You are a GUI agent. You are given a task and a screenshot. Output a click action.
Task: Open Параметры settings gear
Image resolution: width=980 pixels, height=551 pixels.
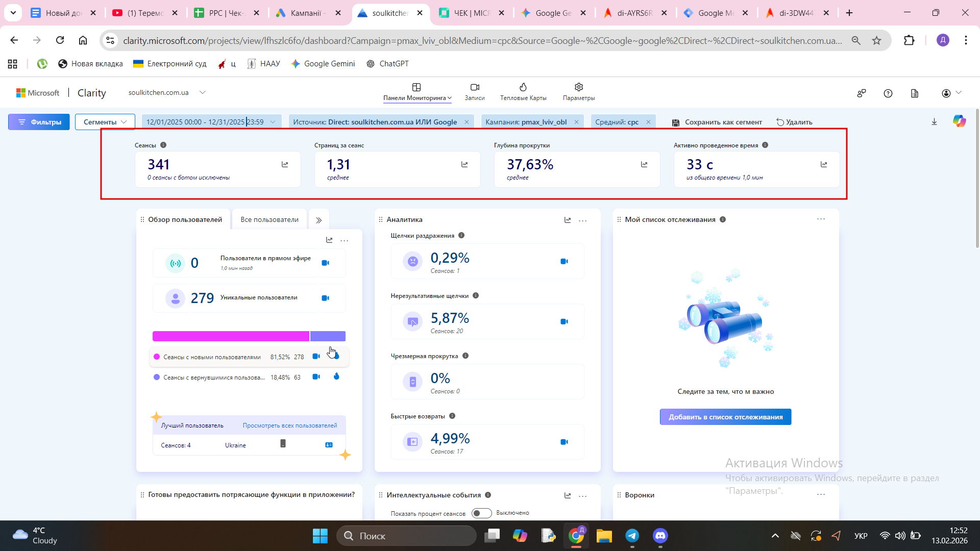[x=578, y=87]
